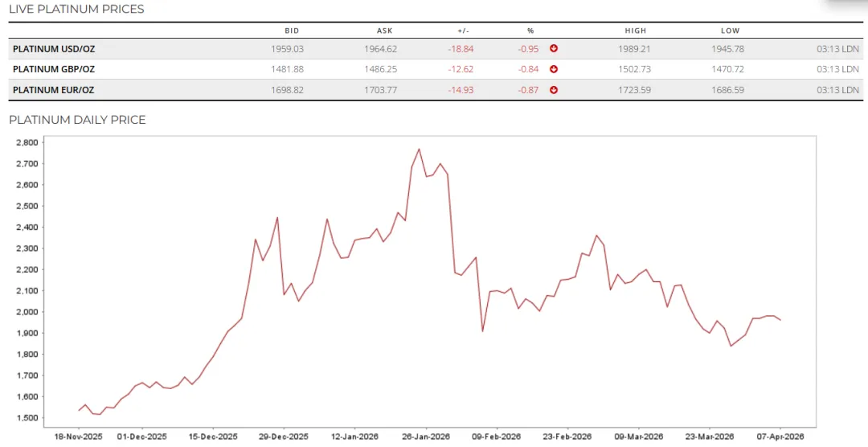
Task: Click the 23-Mar-2026 x-axis date label
Action: coord(710,437)
